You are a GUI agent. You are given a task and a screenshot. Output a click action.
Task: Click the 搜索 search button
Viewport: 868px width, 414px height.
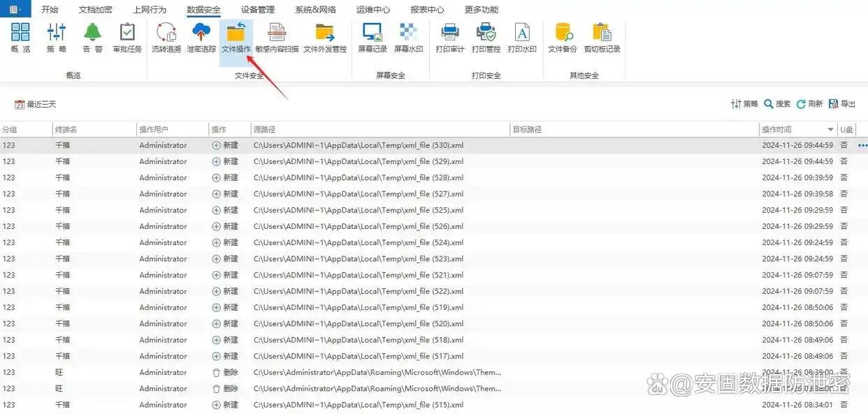[x=777, y=104]
